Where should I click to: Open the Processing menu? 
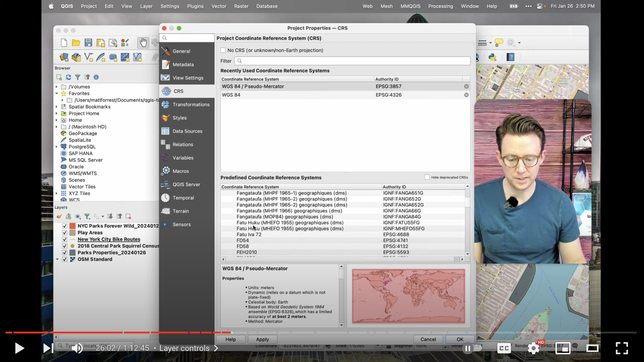(x=440, y=6)
